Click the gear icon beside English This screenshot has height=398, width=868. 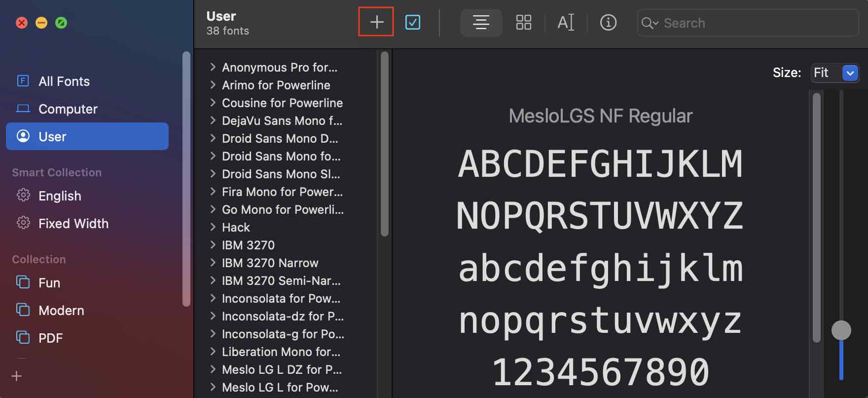pos(23,195)
